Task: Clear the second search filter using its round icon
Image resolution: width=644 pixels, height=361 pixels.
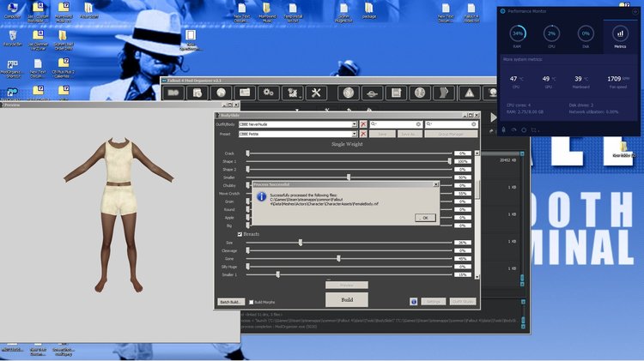Action: (x=473, y=123)
